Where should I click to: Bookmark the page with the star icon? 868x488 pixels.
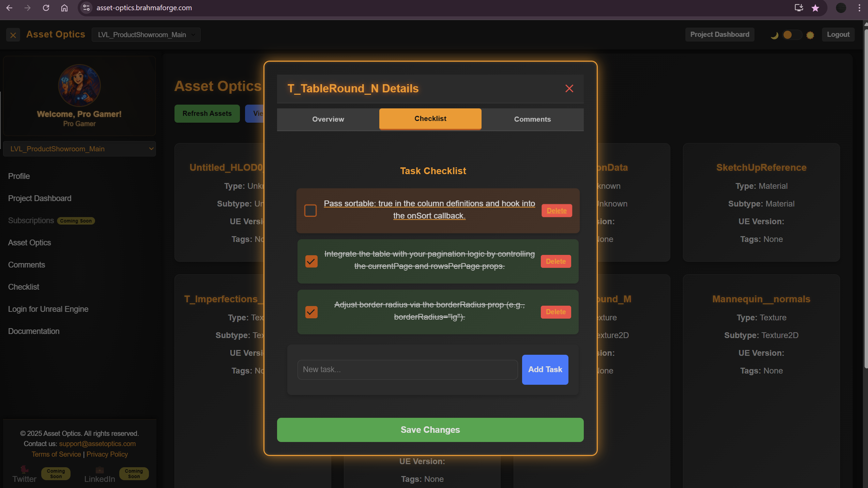coord(815,7)
